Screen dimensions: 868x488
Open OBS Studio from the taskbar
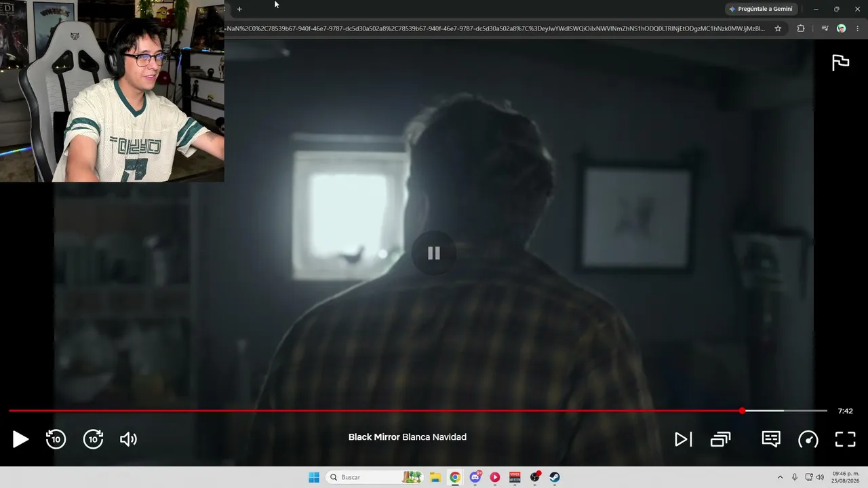[535, 477]
